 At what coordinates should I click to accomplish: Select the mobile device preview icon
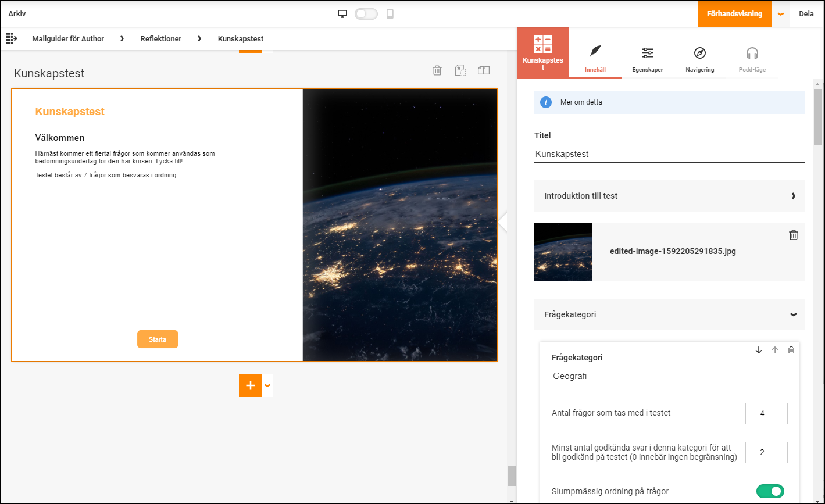pyautogui.click(x=390, y=14)
